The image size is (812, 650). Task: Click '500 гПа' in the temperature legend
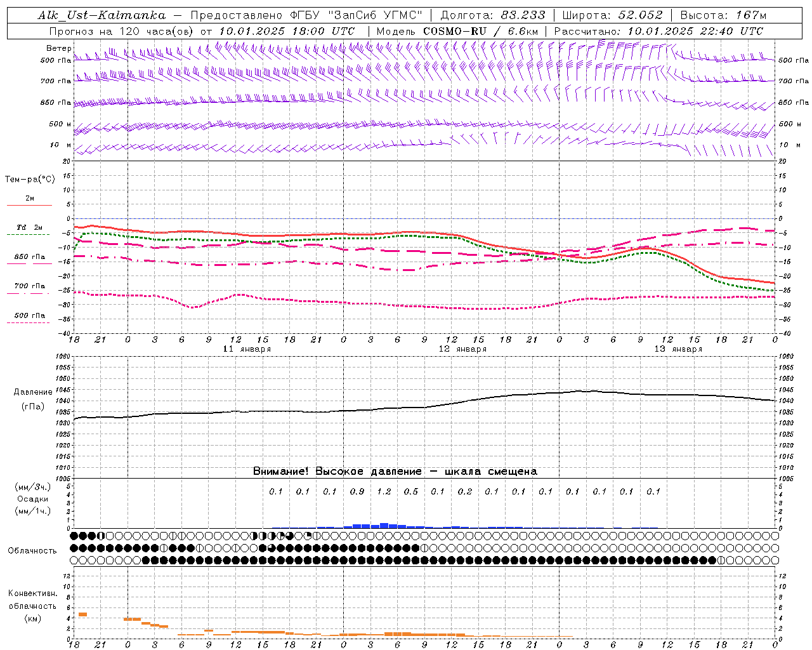pos(30,315)
